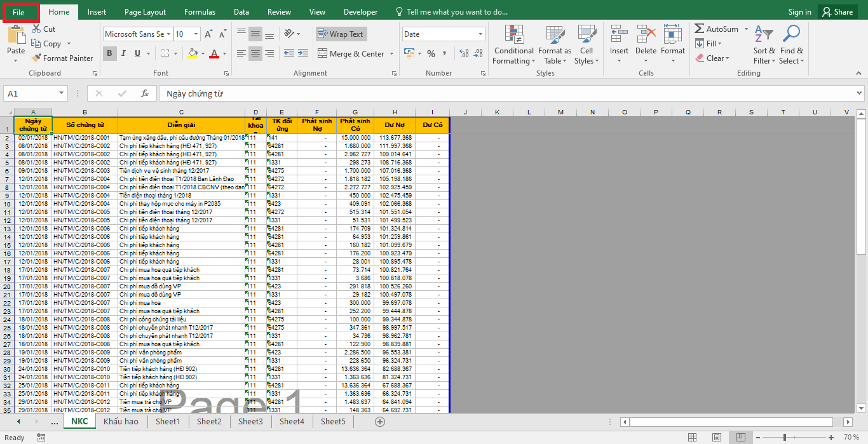The width and height of the screenshot is (868, 444).
Task: Click the Percent Style icon
Action: [431, 54]
